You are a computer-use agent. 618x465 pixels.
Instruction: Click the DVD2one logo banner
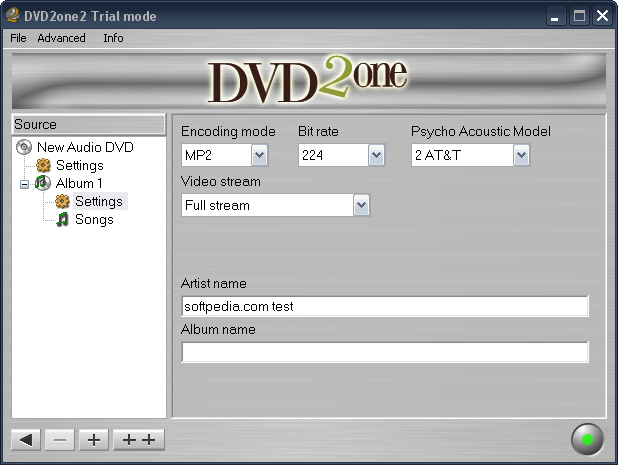coord(309,81)
